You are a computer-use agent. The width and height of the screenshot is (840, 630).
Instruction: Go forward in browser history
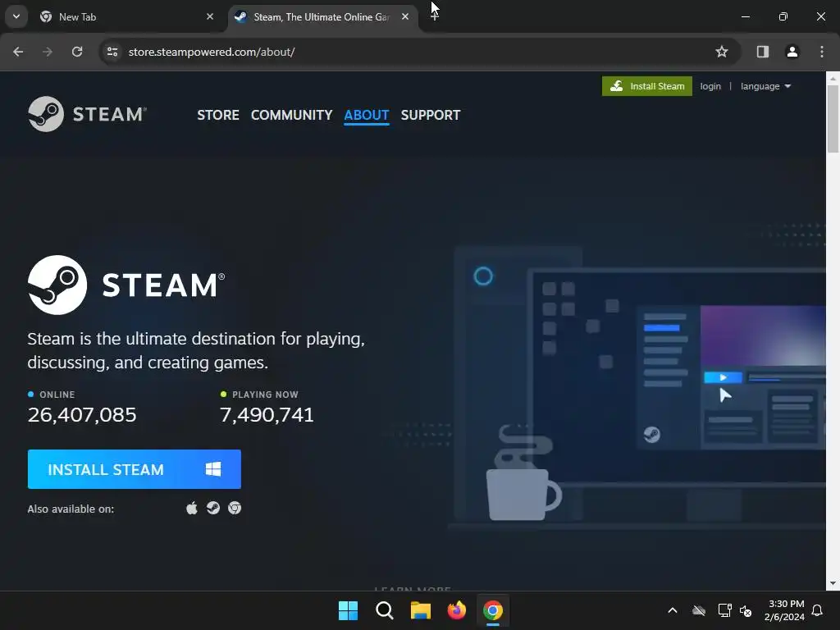pyautogui.click(x=48, y=52)
